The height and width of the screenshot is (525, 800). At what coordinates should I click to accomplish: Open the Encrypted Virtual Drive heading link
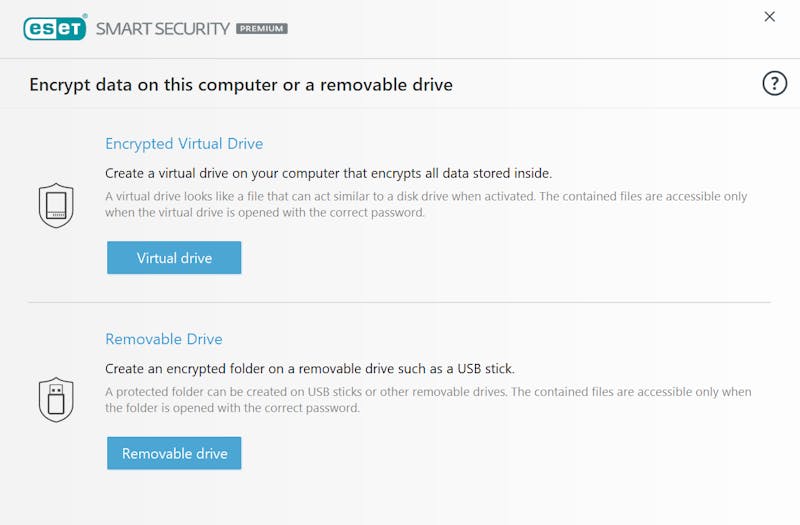(x=184, y=144)
